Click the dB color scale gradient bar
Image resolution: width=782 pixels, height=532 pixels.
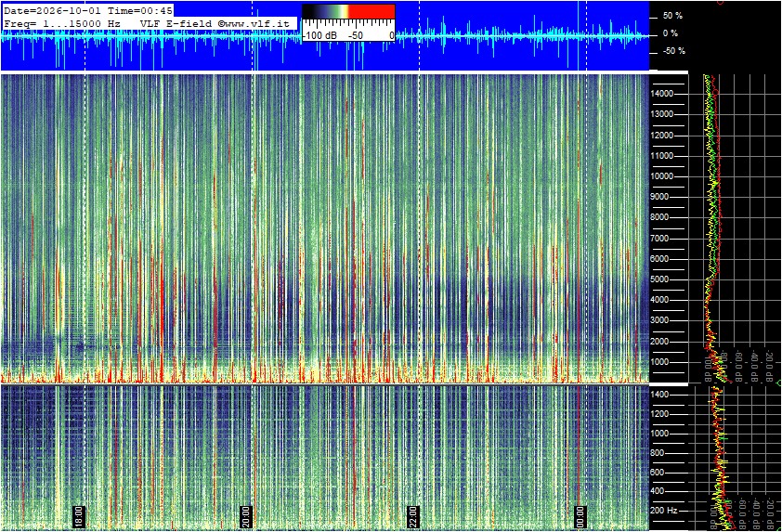tap(348, 11)
